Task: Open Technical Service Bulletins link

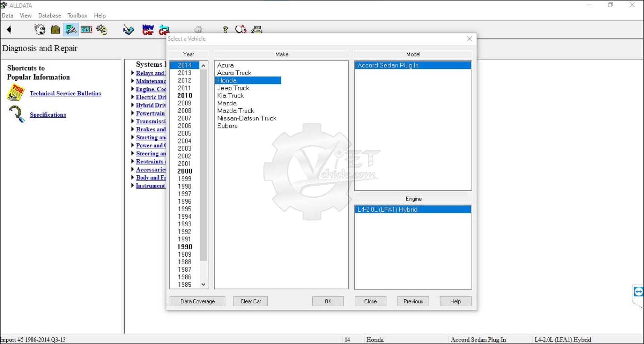Action: pos(65,93)
